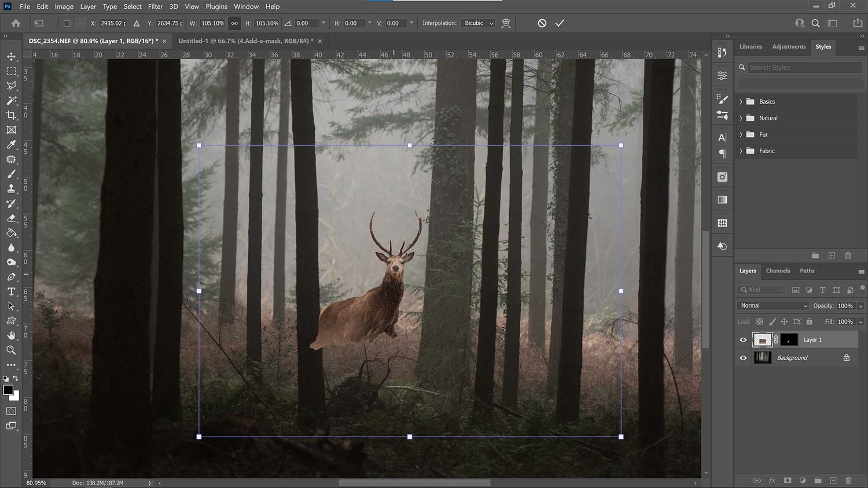
Task: Select the Zoom tool
Action: tap(11, 350)
